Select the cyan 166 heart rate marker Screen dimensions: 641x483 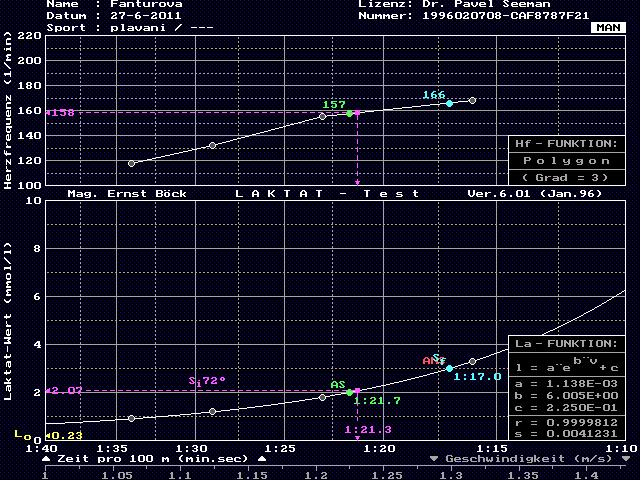449,103
